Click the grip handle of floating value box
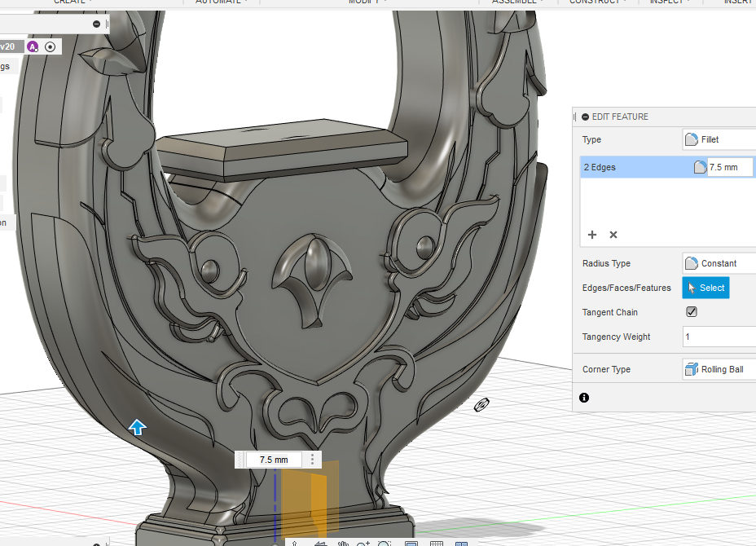 [240, 460]
